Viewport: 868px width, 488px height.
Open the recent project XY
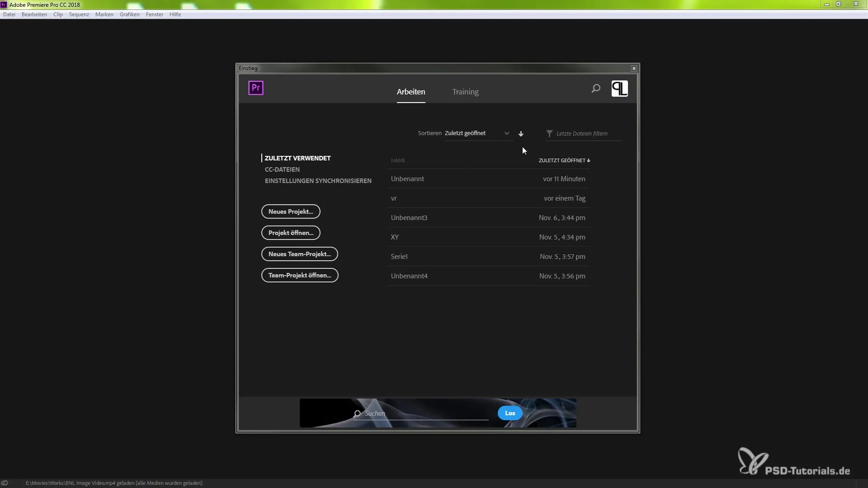coord(488,237)
